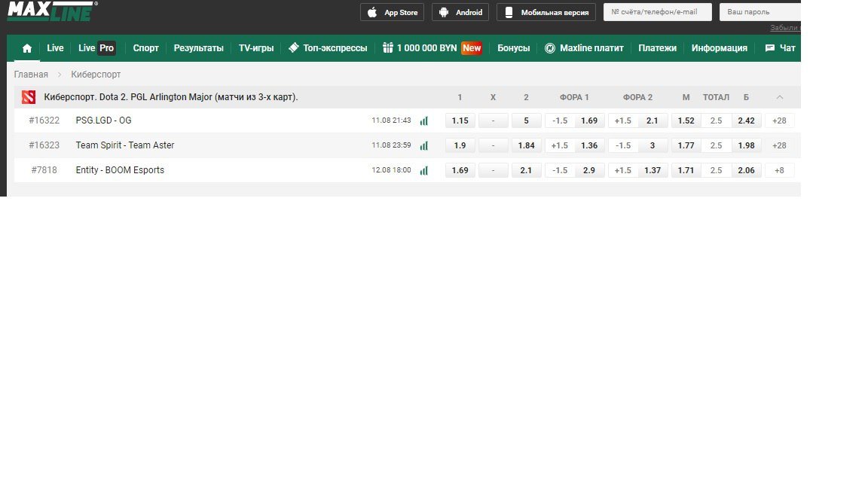The width and height of the screenshot is (868, 488).
Task: Open statistics chart icon for Entity - BOOM Esports
Action: click(x=423, y=170)
